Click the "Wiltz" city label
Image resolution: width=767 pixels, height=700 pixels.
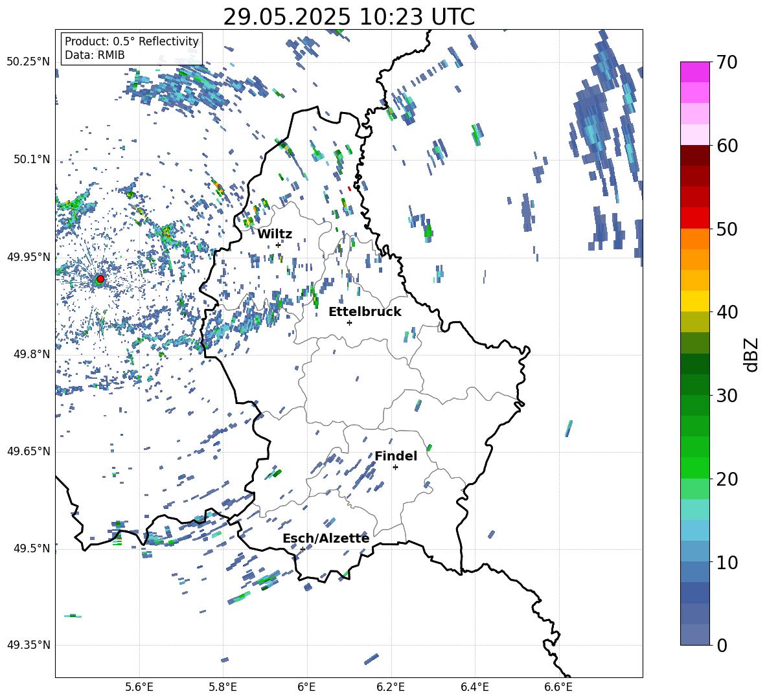tap(275, 234)
